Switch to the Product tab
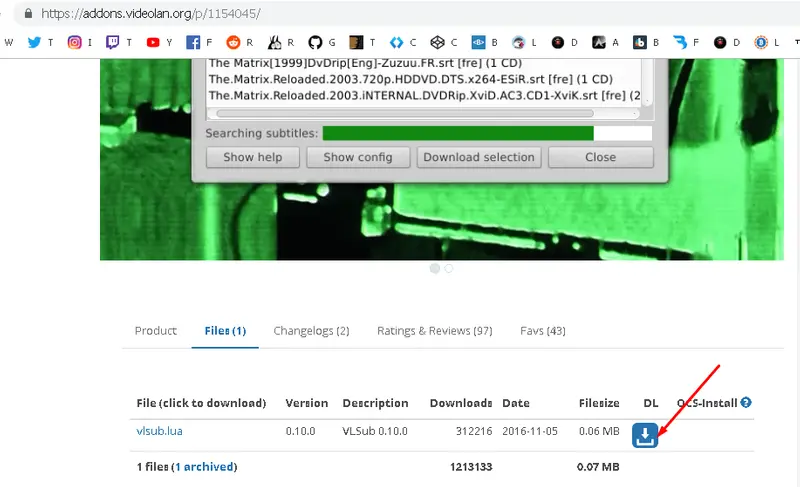 [156, 331]
